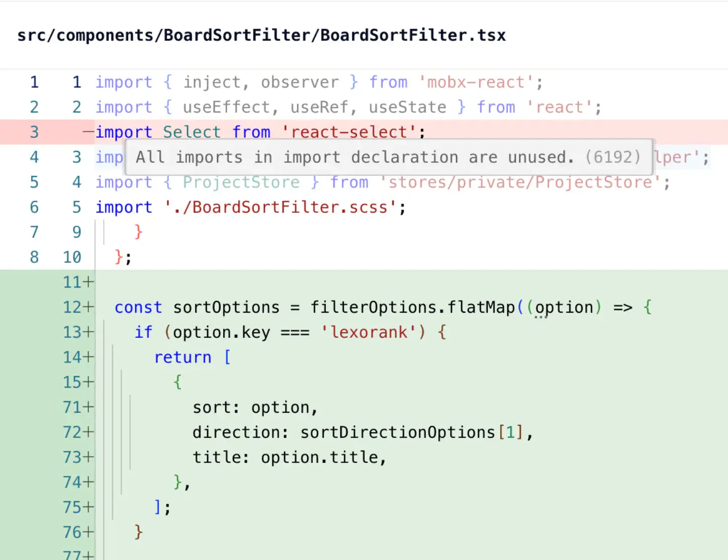
Task: Click the '];' closing bracket line
Action: tap(162, 507)
